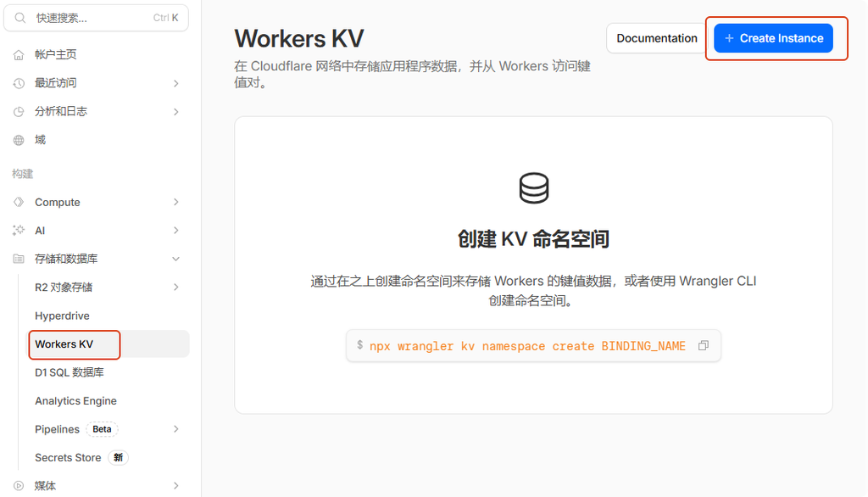Image resolution: width=868 pixels, height=497 pixels.
Task: Click the chart icon beside 分析和日志
Action: (19, 111)
